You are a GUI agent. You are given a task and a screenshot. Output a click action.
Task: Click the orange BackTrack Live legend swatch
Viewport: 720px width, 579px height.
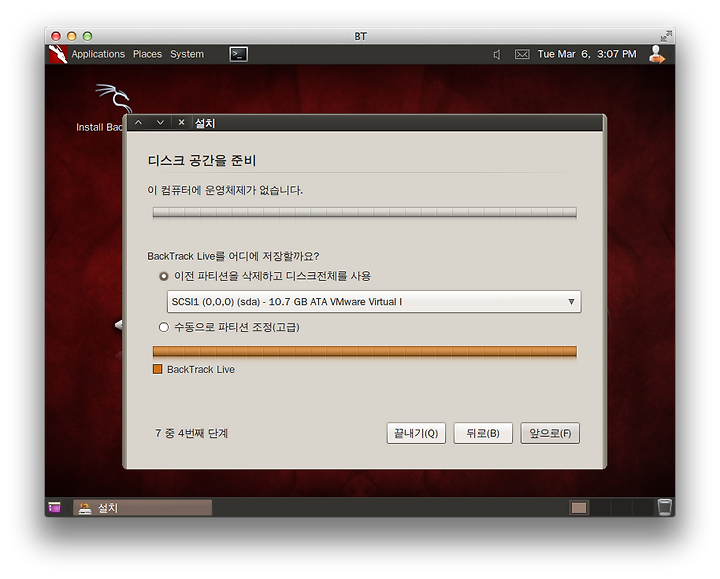click(x=158, y=369)
